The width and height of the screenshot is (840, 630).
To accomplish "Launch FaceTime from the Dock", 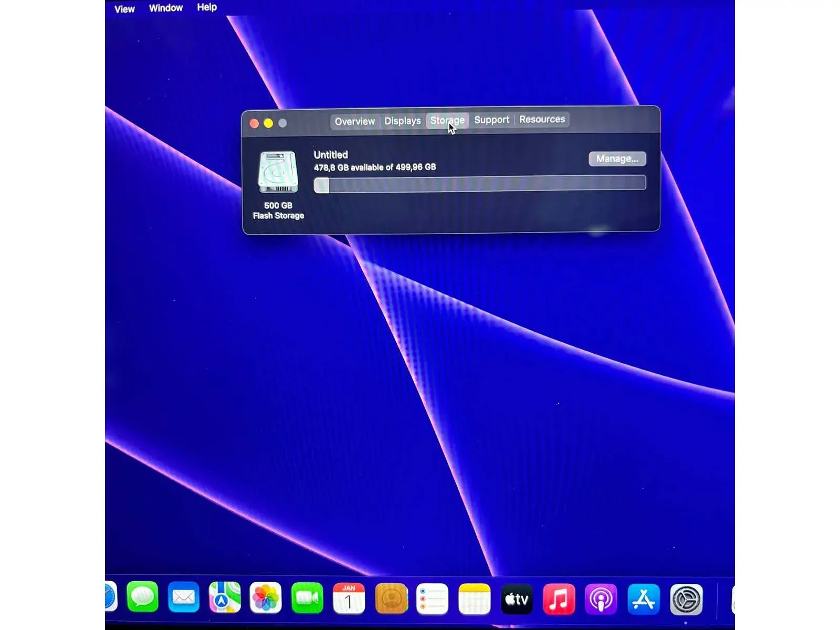I will click(307, 597).
